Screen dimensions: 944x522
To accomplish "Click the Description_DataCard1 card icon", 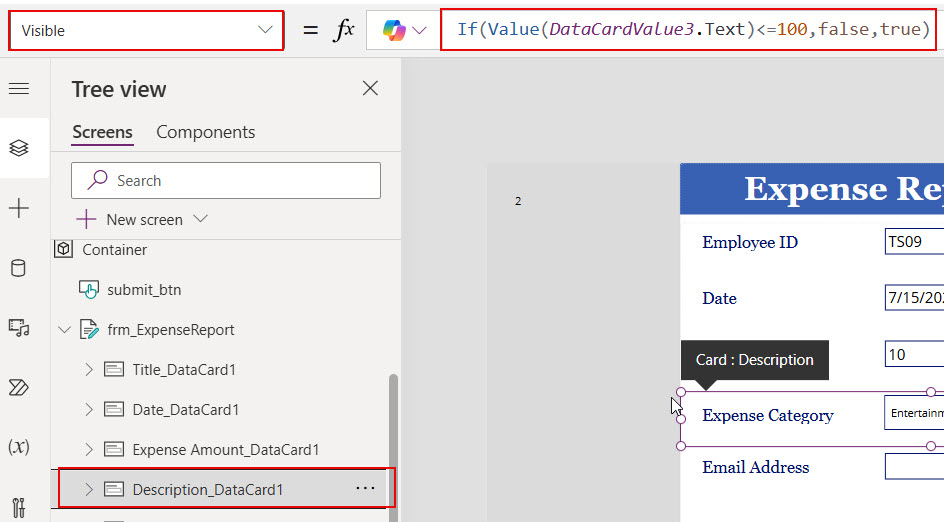I will (x=114, y=489).
